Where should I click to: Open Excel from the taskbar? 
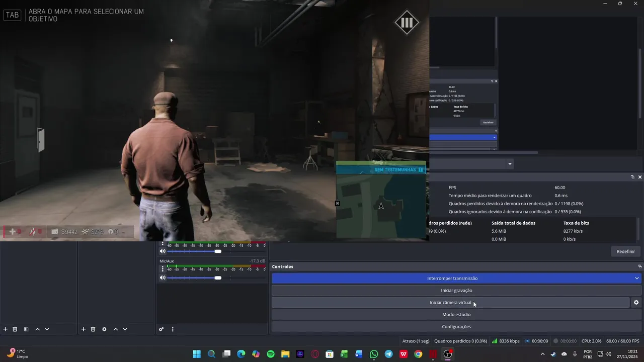(344, 354)
